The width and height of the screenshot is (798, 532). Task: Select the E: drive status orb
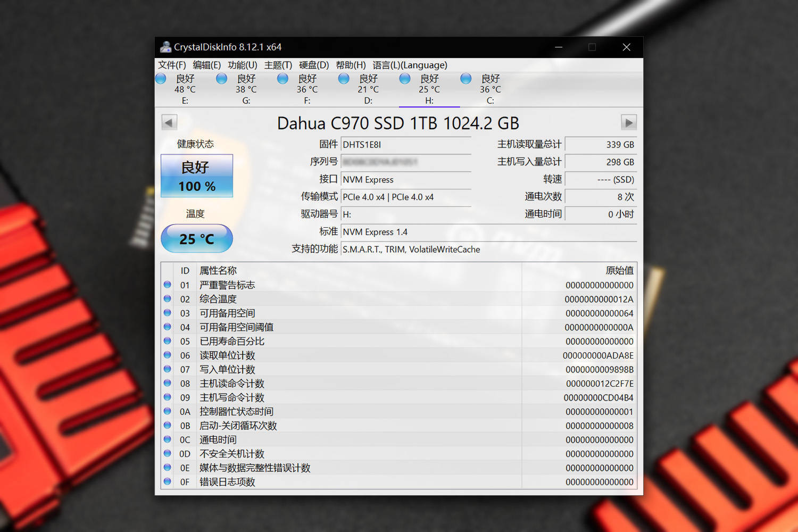tap(161, 79)
